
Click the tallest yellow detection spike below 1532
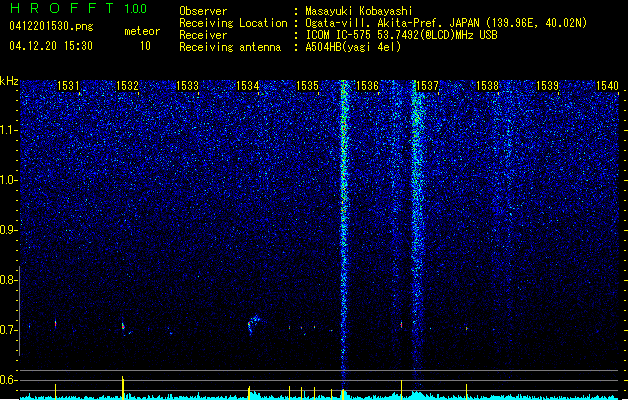(x=123, y=388)
